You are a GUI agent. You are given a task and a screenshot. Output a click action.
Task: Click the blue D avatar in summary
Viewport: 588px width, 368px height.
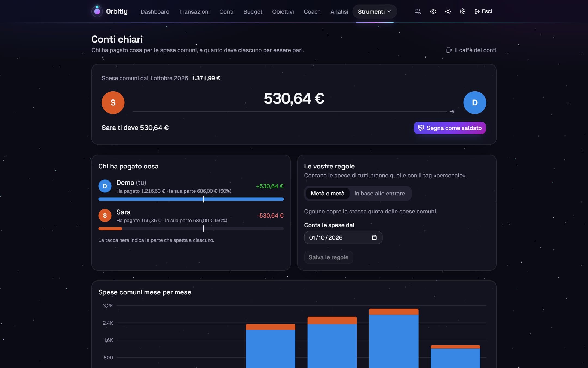(x=475, y=102)
